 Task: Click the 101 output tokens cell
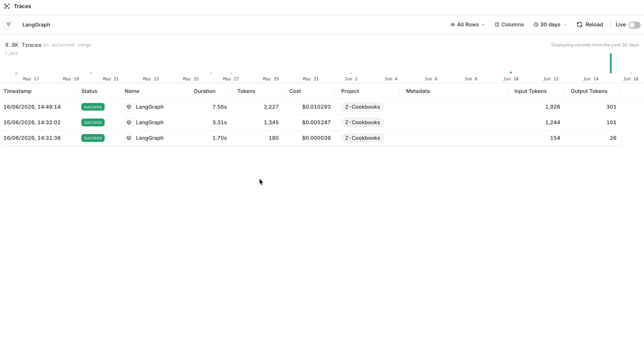611,122
